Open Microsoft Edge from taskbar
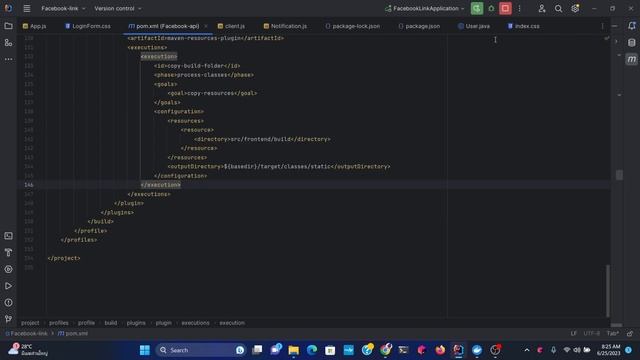 (x=312, y=350)
